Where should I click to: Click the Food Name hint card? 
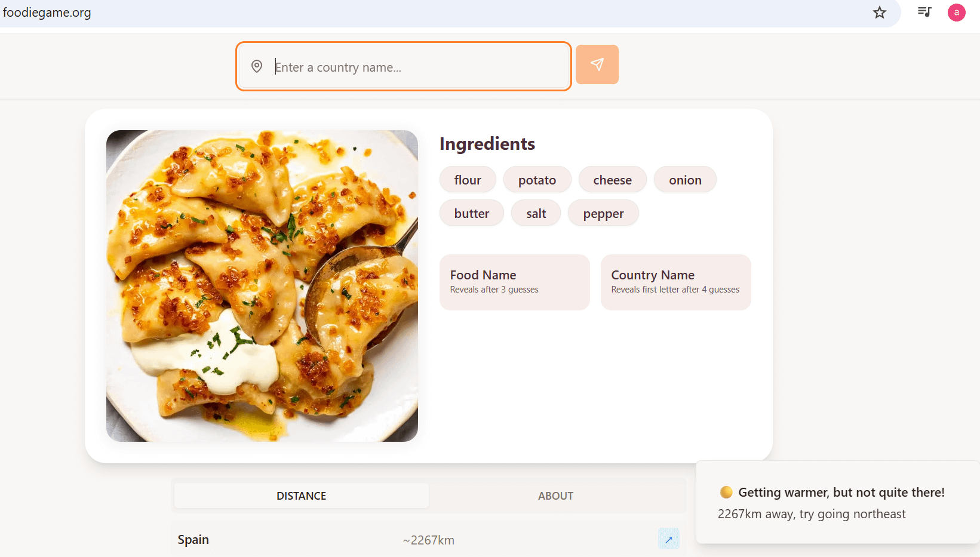tap(514, 282)
